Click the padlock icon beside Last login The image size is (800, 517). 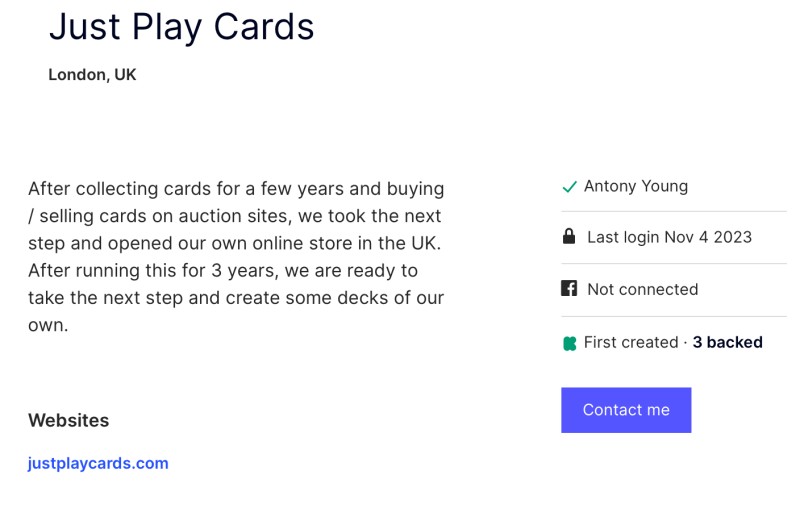point(569,237)
